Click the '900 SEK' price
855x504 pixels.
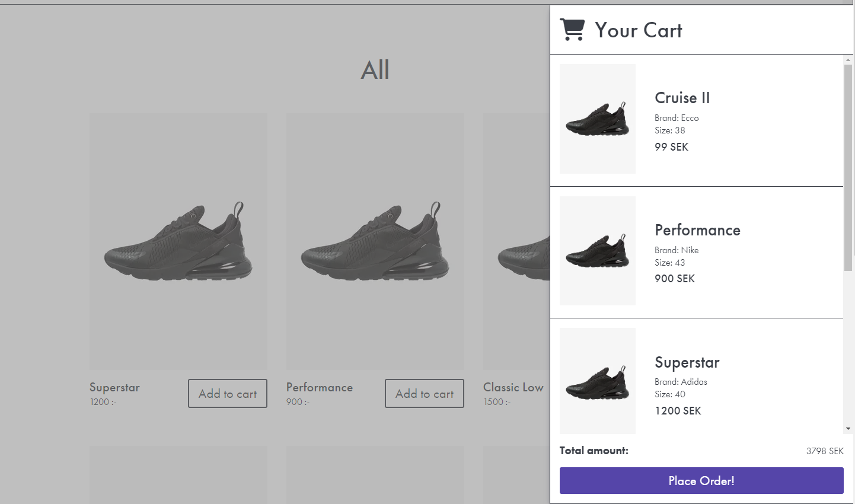[675, 279]
